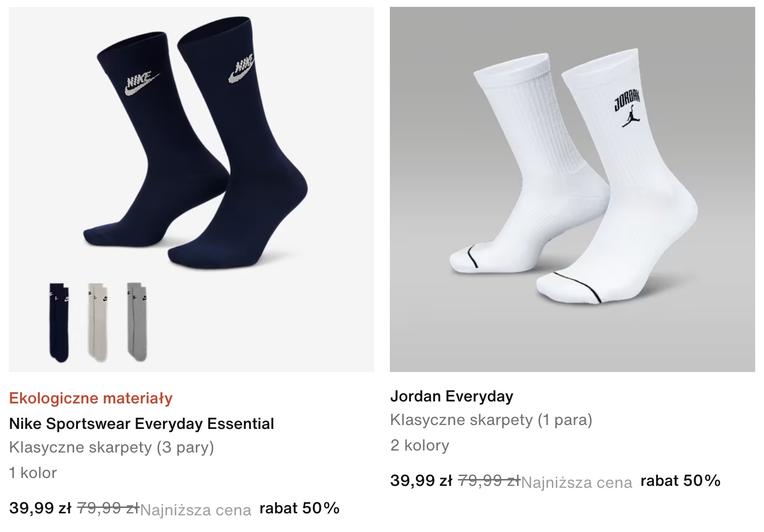Click the Jordan card's 39,99 zł price

[421, 480]
